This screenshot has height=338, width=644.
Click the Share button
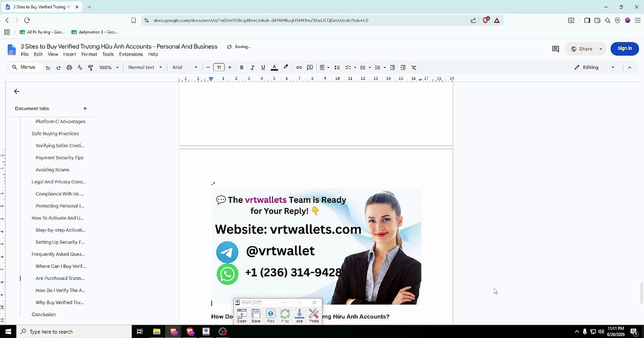coord(582,49)
